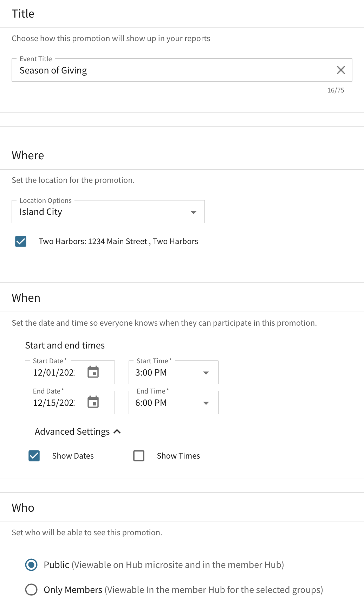The height and width of the screenshot is (607, 364).
Task: Clear the Event Title field with X icon
Action: click(341, 70)
